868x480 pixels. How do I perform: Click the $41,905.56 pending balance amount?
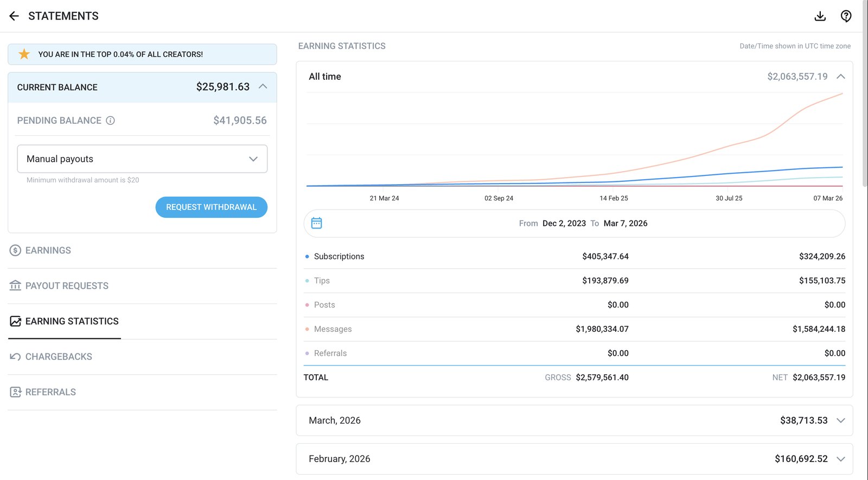(x=240, y=121)
